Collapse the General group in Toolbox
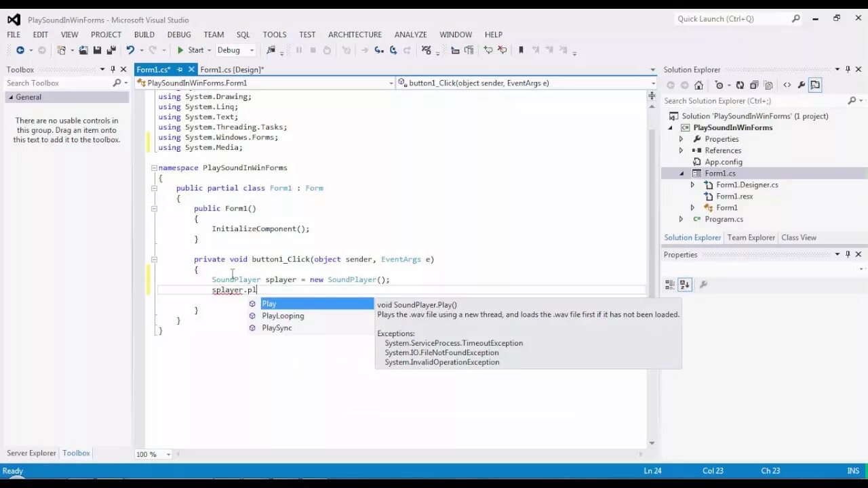The width and height of the screenshot is (868, 488). [x=10, y=97]
